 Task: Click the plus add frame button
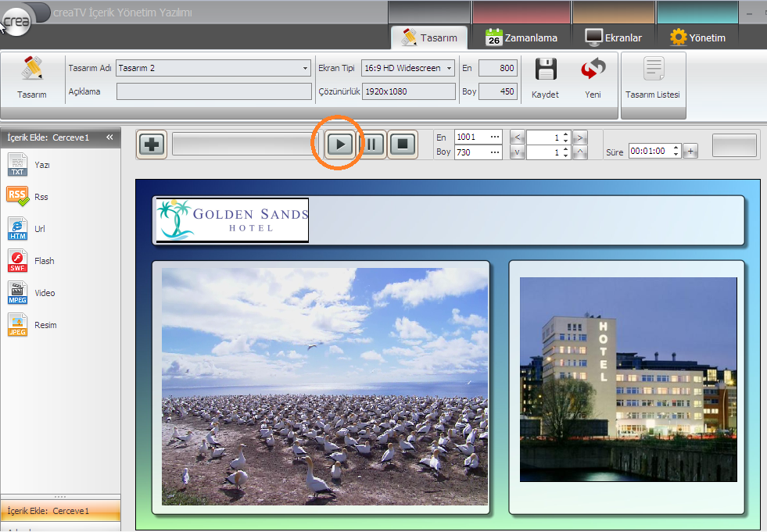152,145
